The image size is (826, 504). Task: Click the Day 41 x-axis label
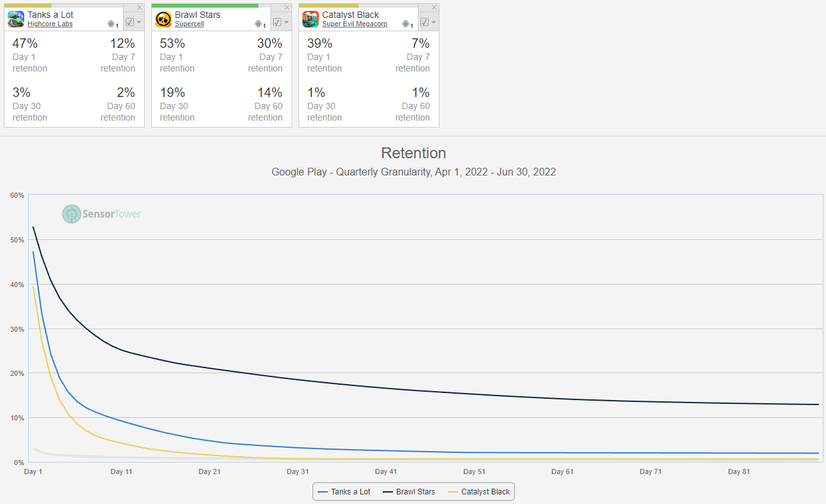pyautogui.click(x=385, y=472)
